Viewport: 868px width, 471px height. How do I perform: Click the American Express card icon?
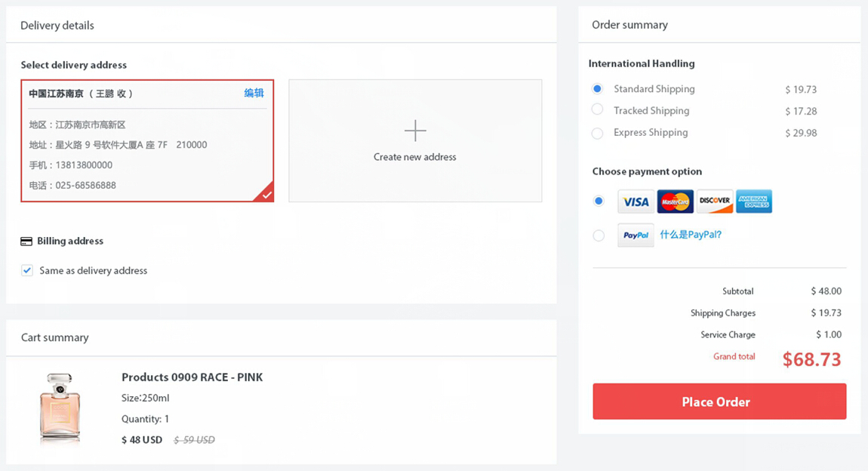click(x=753, y=202)
